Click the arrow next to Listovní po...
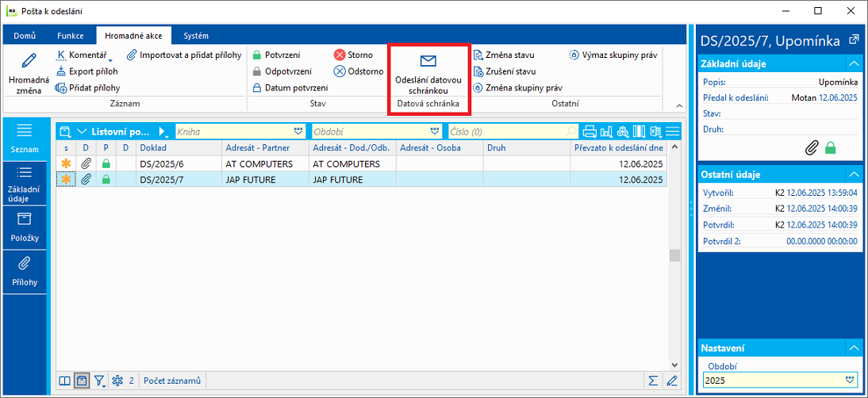The height and width of the screenshot is (398, 868). click(x=164, y=132)
